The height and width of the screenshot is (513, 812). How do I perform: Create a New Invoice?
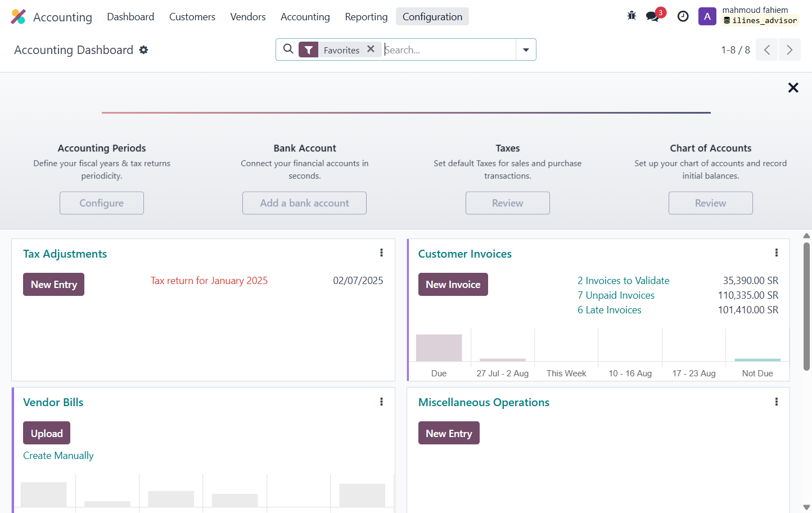point(453,285)
